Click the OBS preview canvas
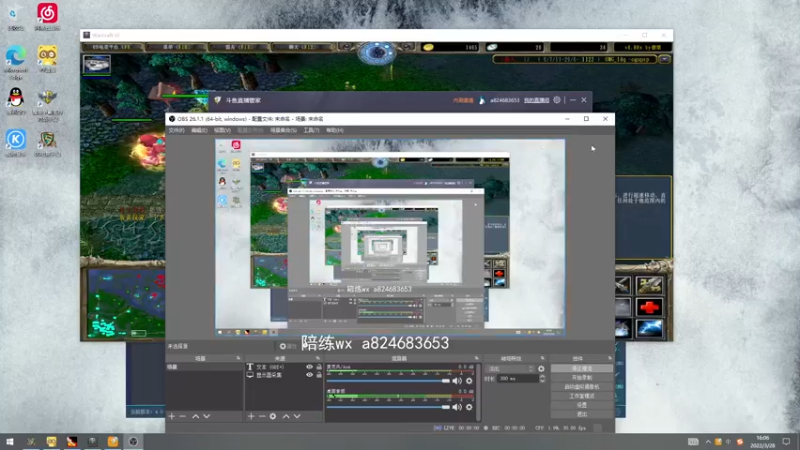This screenshot has height=450, width=800. click(x=390, y=237)
